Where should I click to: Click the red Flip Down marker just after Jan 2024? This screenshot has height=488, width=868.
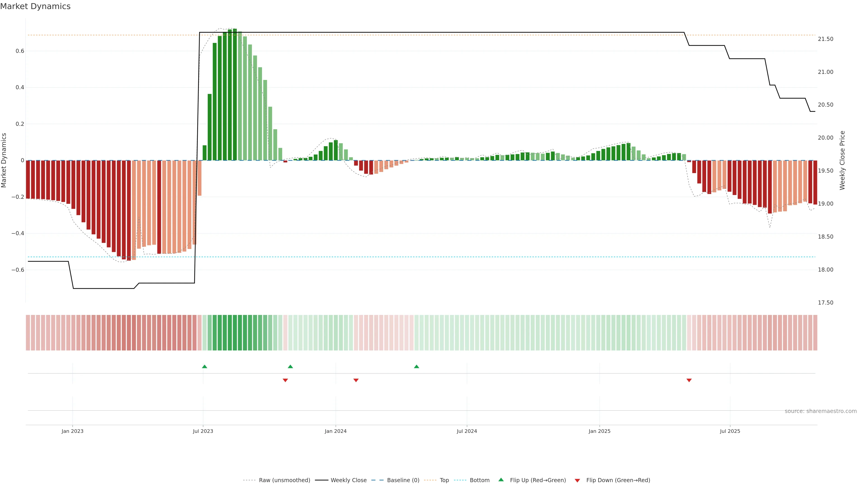click(356, 380)
